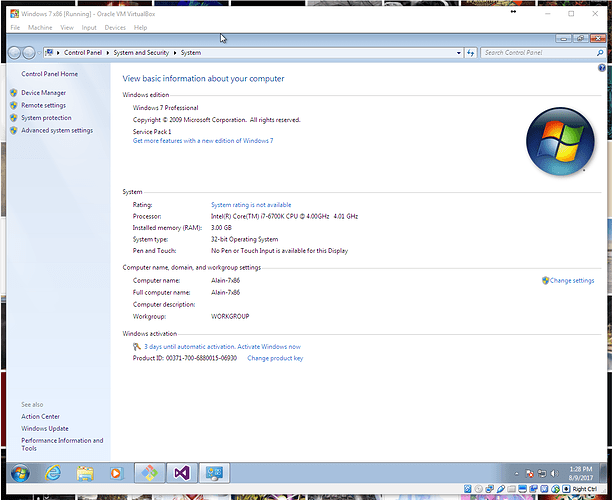This screenshot has width=612, height=500.
Task: Click the Windows Start orb
Action: (x=20, y=473)
